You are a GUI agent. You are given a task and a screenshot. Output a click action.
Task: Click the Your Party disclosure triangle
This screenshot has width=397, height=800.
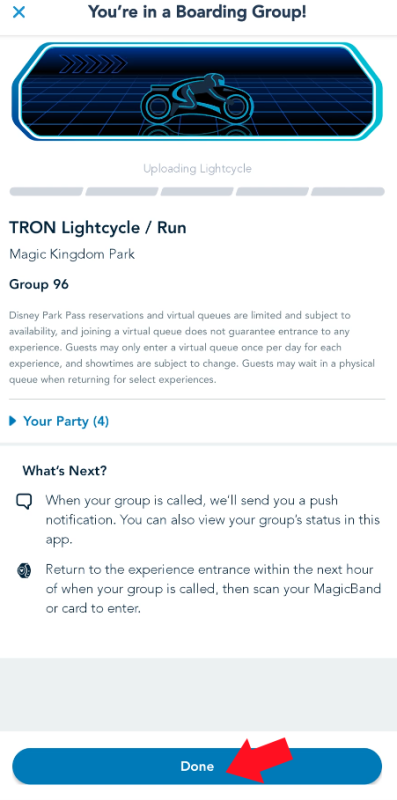point(13,421)
